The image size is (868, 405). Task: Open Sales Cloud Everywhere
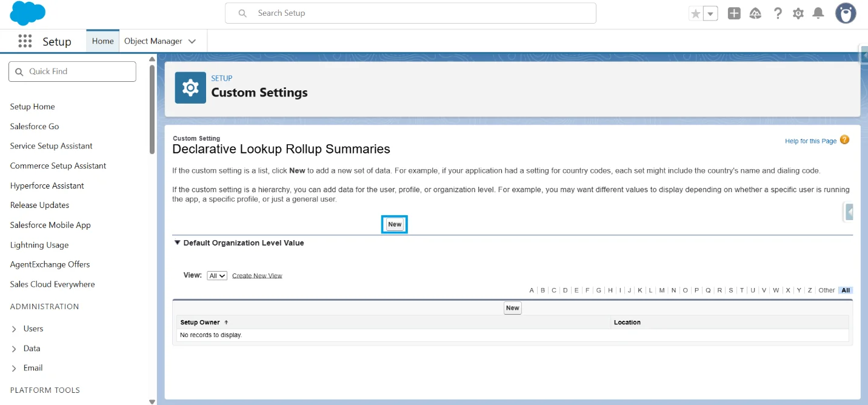[52, 284]
